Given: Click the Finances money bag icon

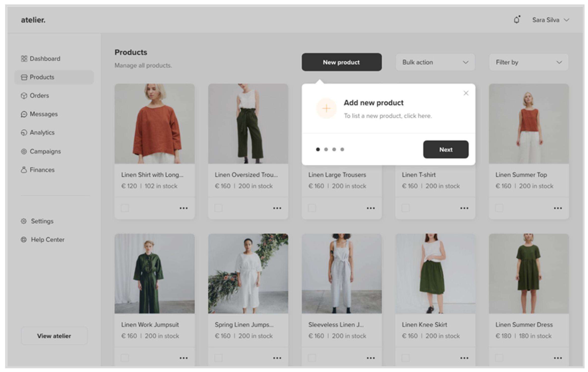Looking at the screenshot, I should pos(24,170).
